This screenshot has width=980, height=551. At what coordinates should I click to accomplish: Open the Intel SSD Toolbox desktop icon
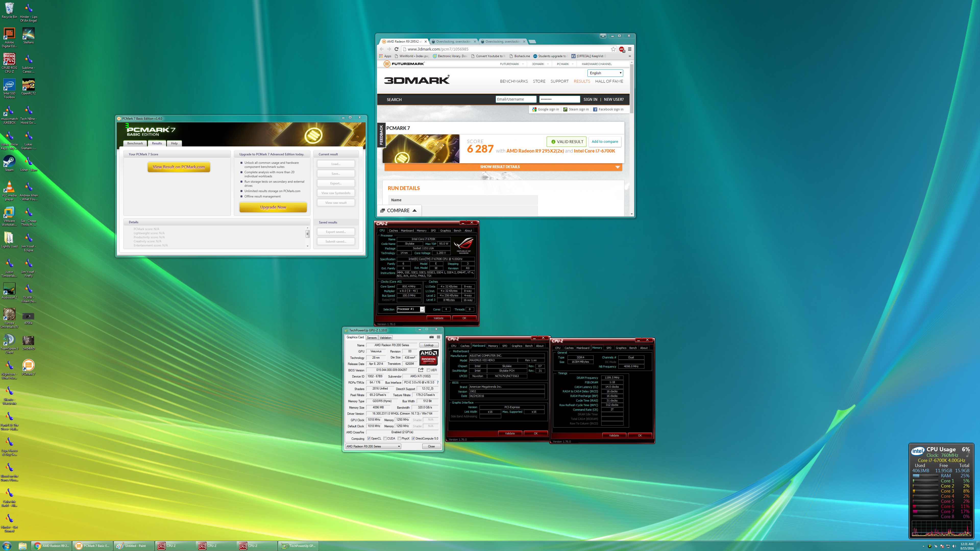(x=9, y=89)
